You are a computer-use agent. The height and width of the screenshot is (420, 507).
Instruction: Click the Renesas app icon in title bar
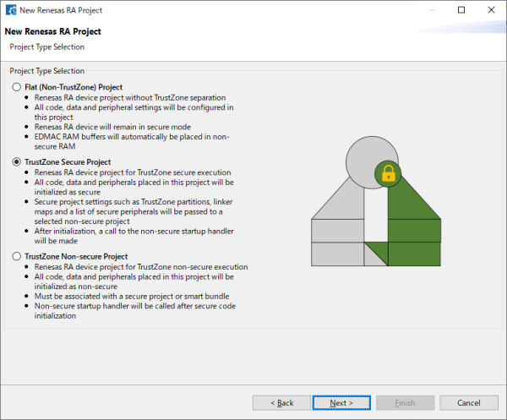tap(10, 10)
